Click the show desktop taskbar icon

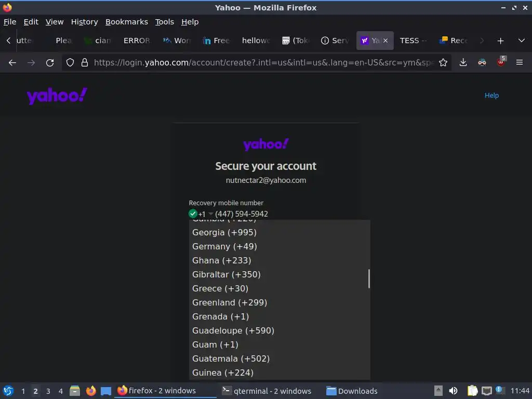pos(106,391)
